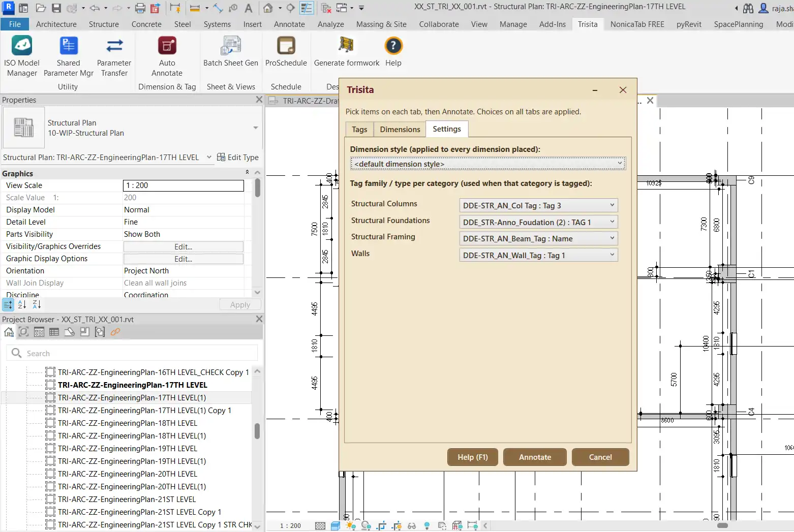The width and height of the screenshot is (794, 532).
Task: Toggle Temporary Hide/Isolate glasses icon
Action: pyautogui.click(x=412, y=526)
